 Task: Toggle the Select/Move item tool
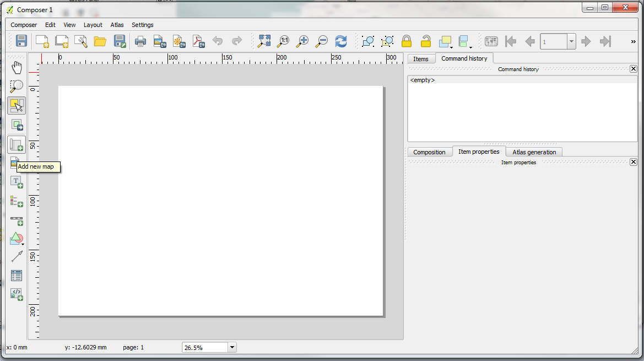(x=17, y=105)
